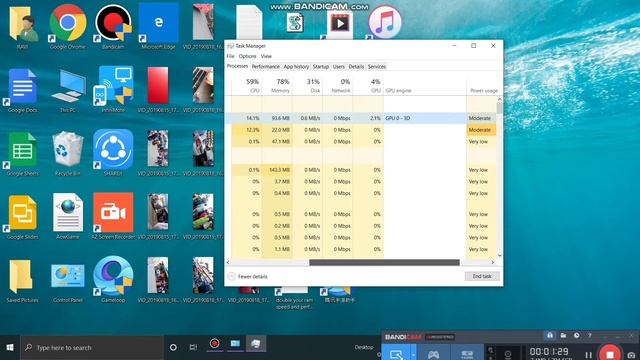Open the double your ram speed shortcut
Screen dimensions: 640x360
click(x=294, y=298)
